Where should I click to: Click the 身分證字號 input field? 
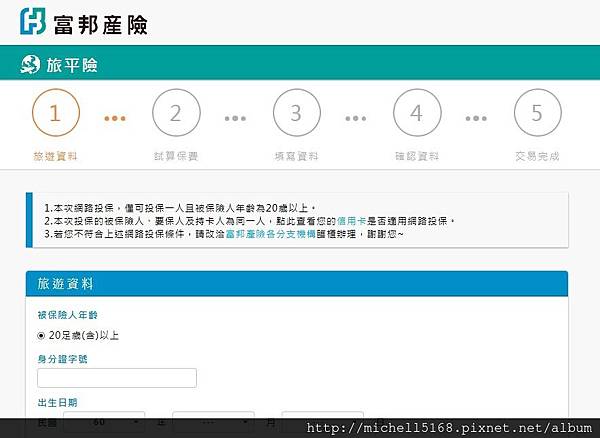pos(117,378)
